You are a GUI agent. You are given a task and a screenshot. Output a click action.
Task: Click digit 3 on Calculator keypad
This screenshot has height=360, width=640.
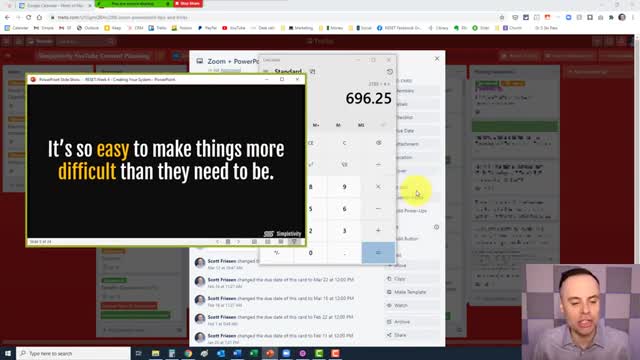click(344, 231)
